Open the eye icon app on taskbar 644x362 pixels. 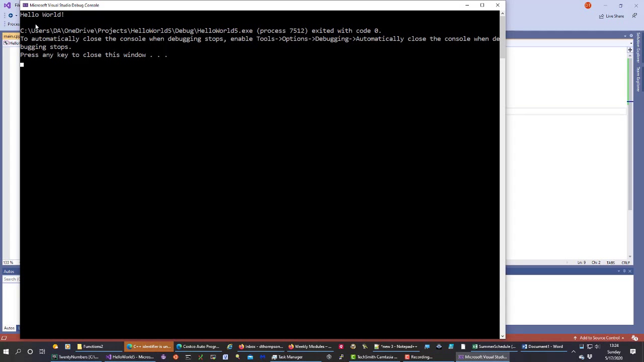click(439, 346)
